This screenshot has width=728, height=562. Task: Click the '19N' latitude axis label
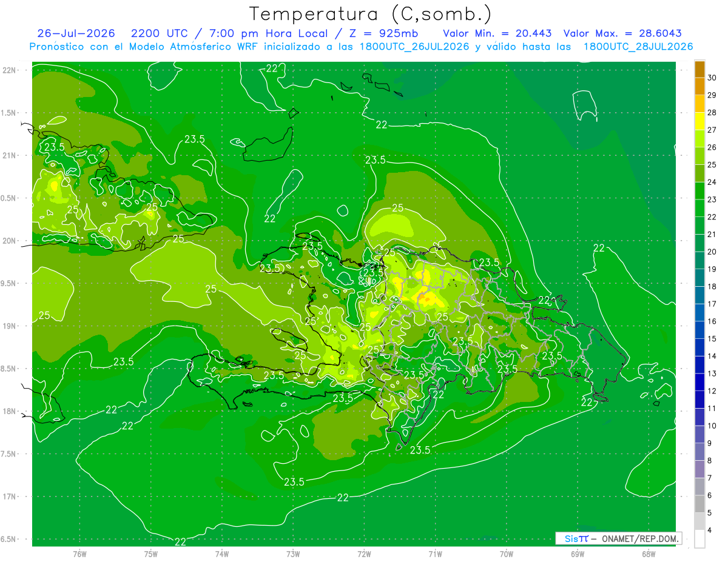[10, 326]
